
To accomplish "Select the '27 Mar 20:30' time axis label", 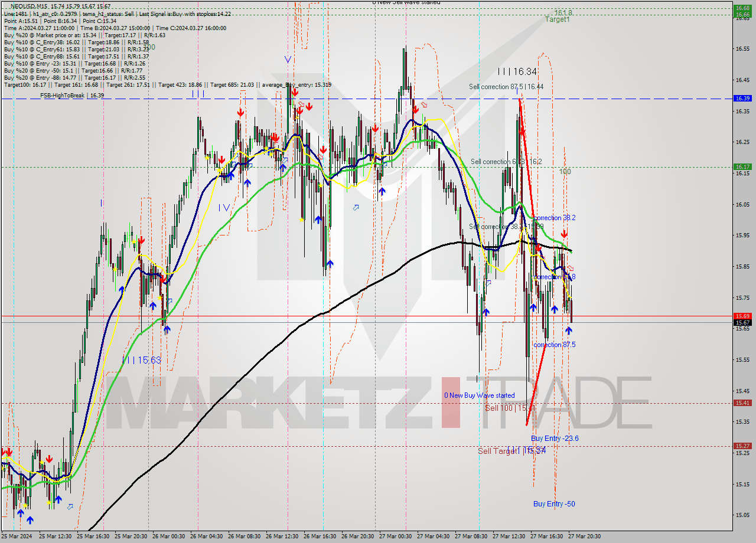I will click(x=584, y=537).
